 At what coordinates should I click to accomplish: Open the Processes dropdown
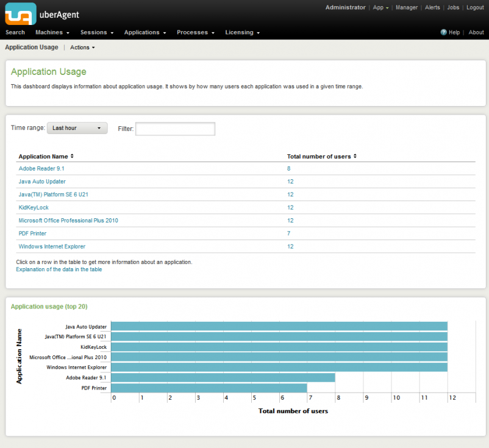coord(195,32)
